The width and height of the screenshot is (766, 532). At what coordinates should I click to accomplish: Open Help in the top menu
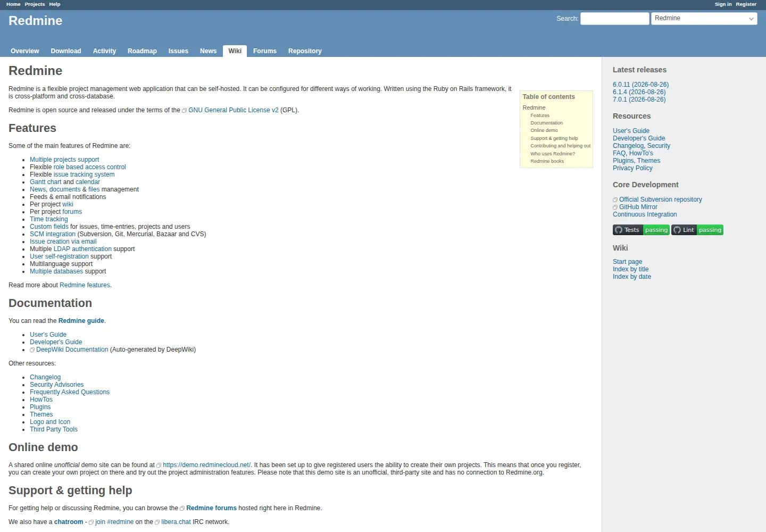coord(55,4)
